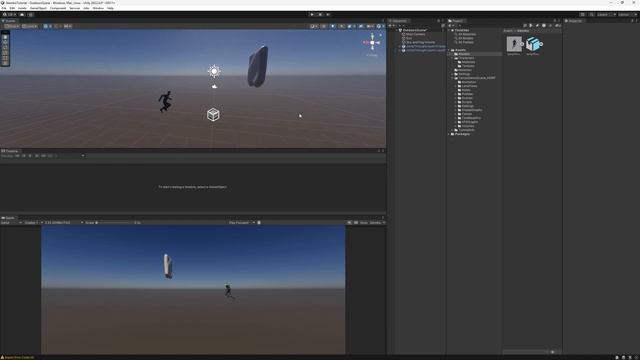Screen dimensions: 640x360
Task: Click the Timeline go to start button
Action: (x=17, y=156)
